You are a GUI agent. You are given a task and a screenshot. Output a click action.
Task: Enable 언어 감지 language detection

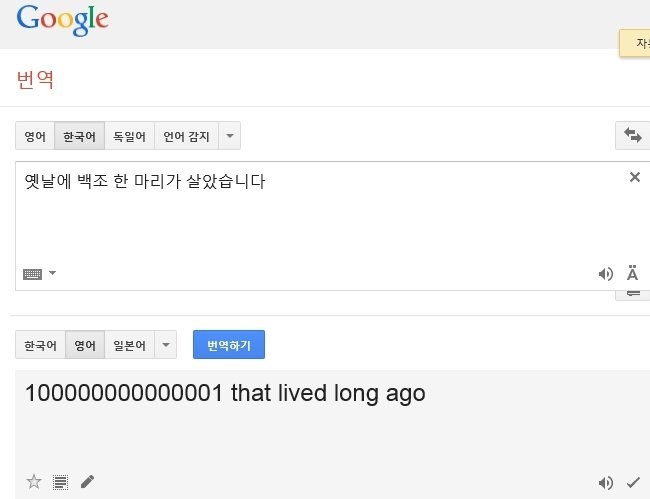(186, 136)
